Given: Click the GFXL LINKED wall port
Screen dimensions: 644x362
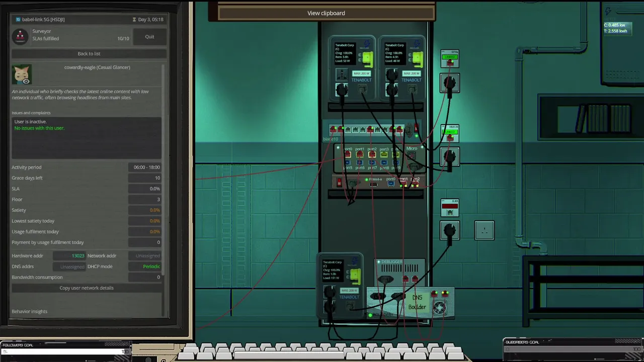Looking at the screenshot, I should click(x=450, y=59).
